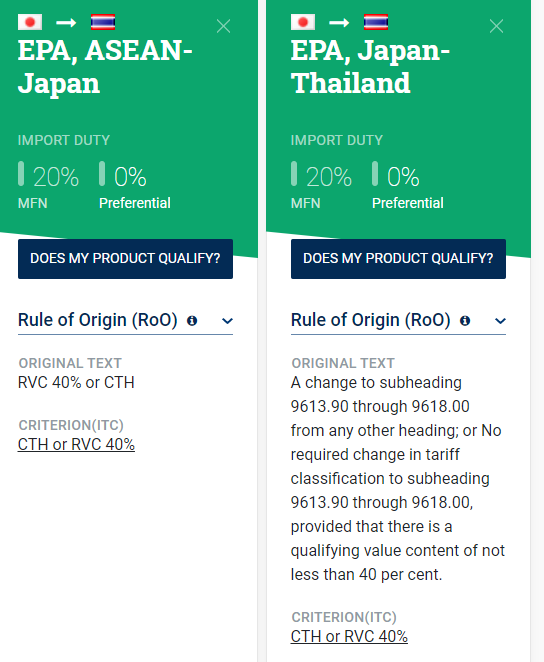Viewport: 544px width, 662px height.
Task: Open RoO info icon on Japan-Thailand card
Action: 465,321
